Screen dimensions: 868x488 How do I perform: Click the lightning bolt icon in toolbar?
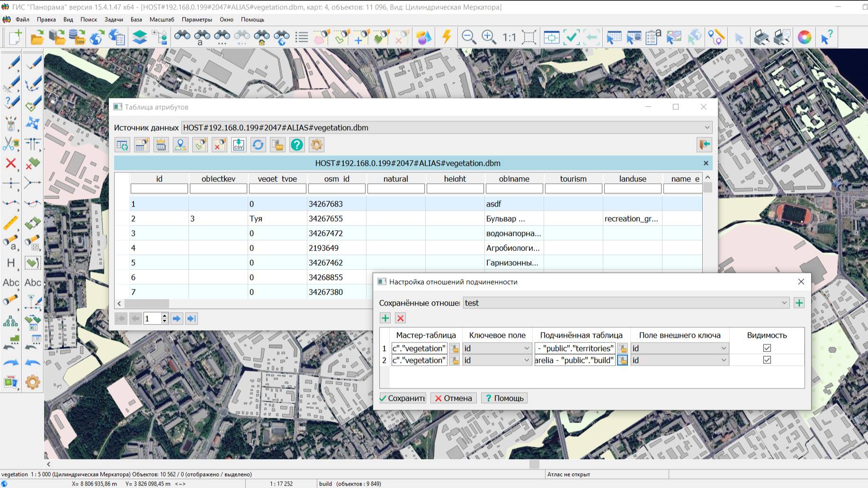pos(446,37)
